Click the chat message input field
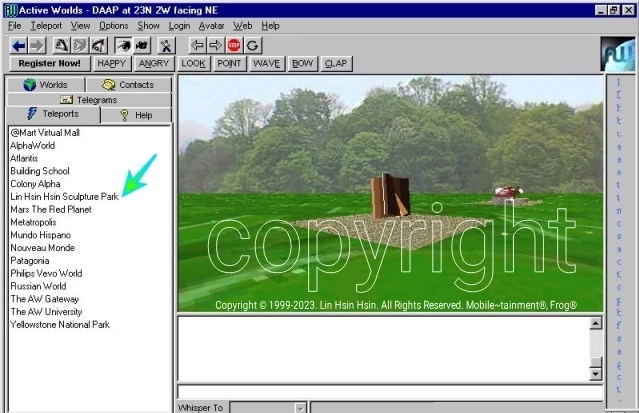Viewport: 639px width, 413px height. [x=390, y=392]
